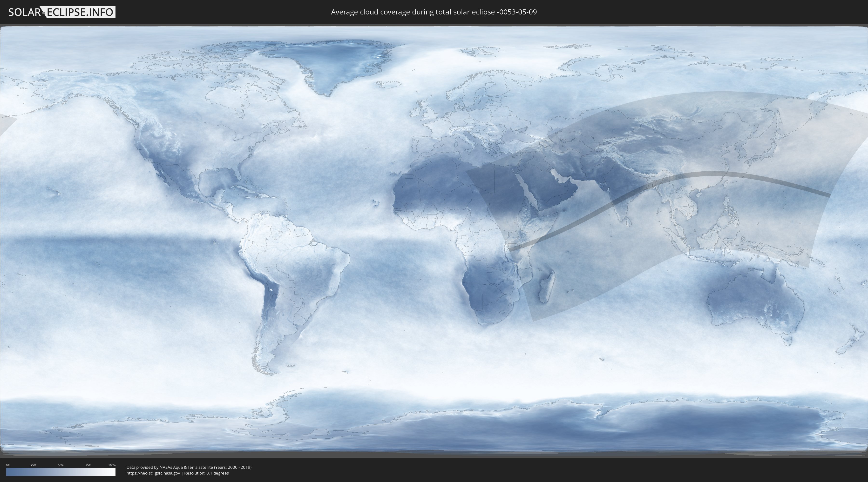Image resolution: width=868 pixels, height=482 pixels.
Task: Click the '50%' legend label
Action: (61, 465)
